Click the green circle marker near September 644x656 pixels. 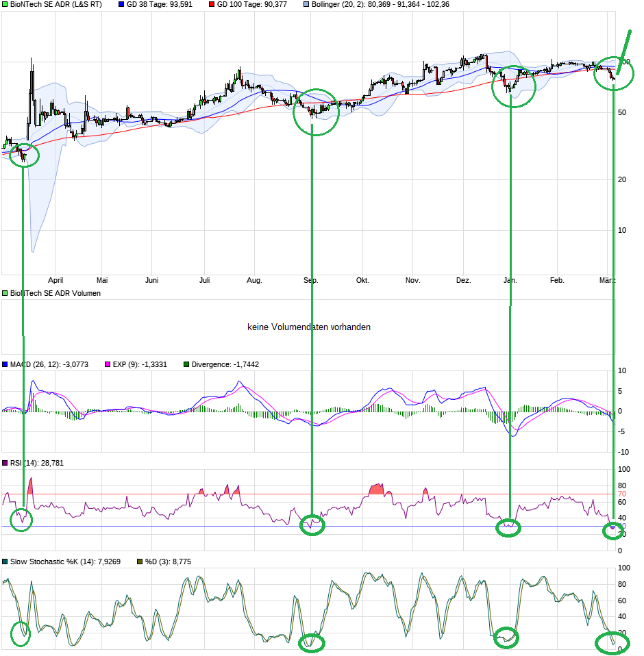(316, 112)
